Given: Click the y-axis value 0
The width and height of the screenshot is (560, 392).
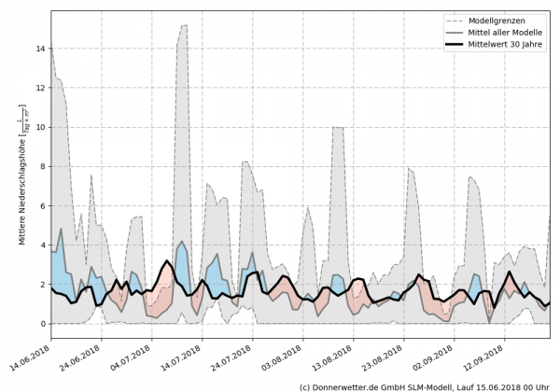Looking at the screenshot, I should pyautogui.click(x=42, y=324).
